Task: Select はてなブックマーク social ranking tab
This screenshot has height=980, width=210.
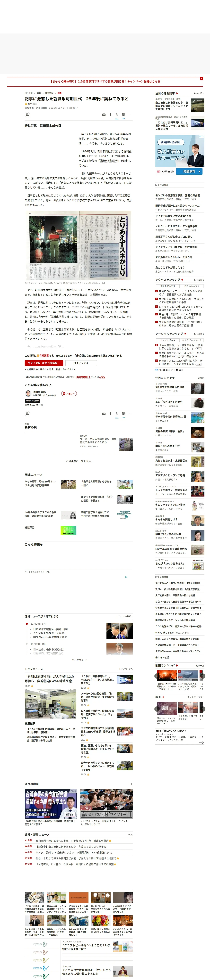Action: (x=192, y=341)
